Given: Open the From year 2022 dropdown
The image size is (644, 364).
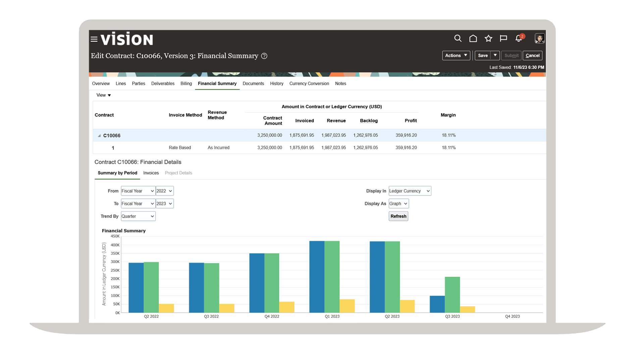Looking at the screenshot, I should click(164, 191).
